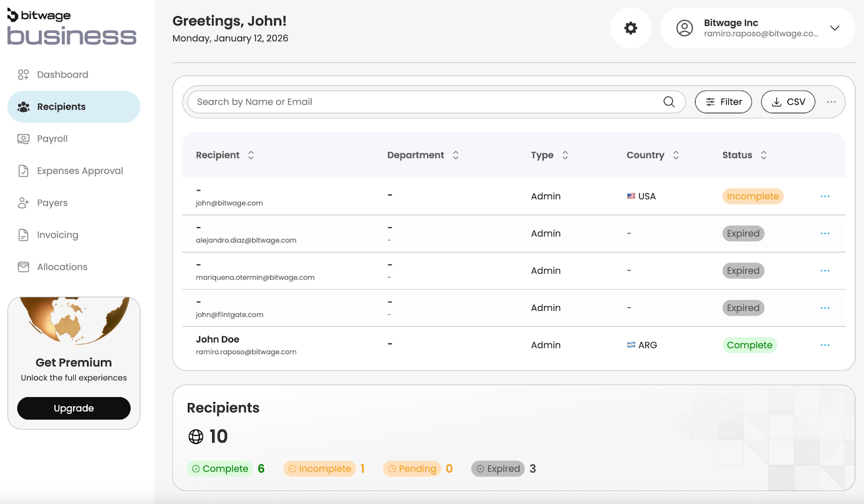Click the globe icon beside recipient count
The height and width of the screenshot is (504, 864).
tap(195, 437)
